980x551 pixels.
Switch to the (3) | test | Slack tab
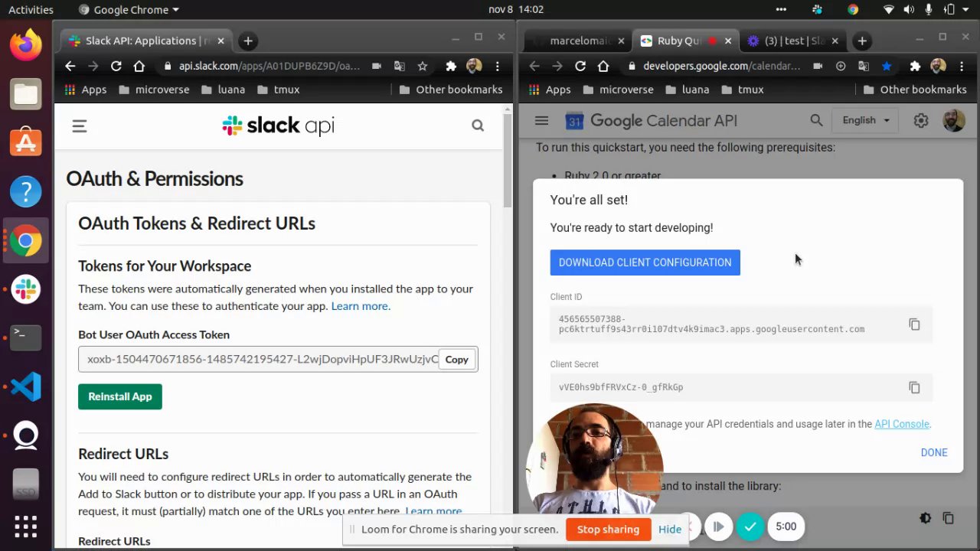[x=792, y=41]
